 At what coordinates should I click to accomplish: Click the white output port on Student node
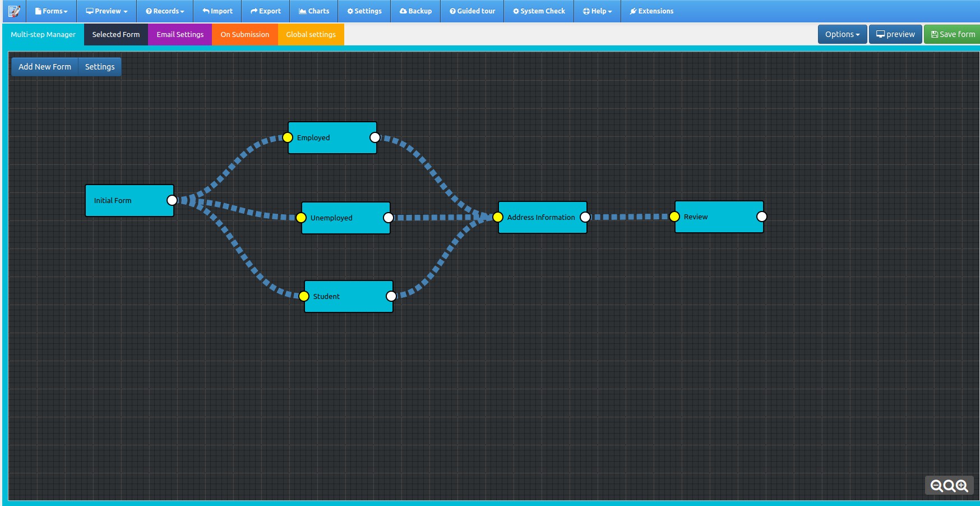coord(391,296)
